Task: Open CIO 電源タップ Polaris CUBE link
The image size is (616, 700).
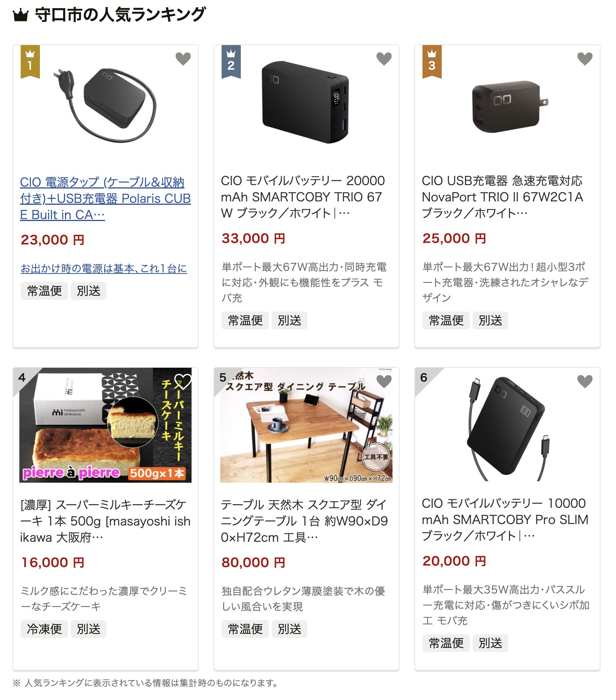Action: (x=105, y=198)
